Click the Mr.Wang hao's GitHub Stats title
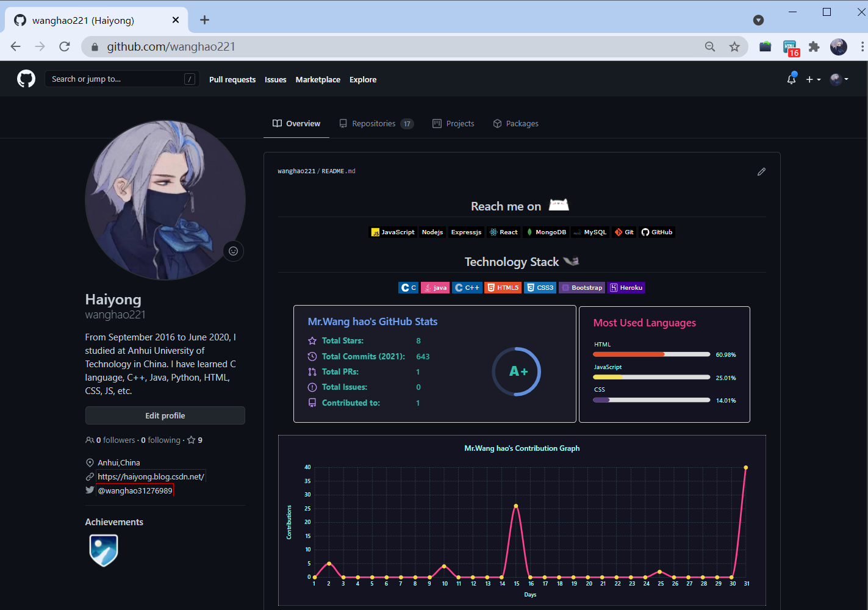This screenshot has height=610, width=868. tap(373, 321)
